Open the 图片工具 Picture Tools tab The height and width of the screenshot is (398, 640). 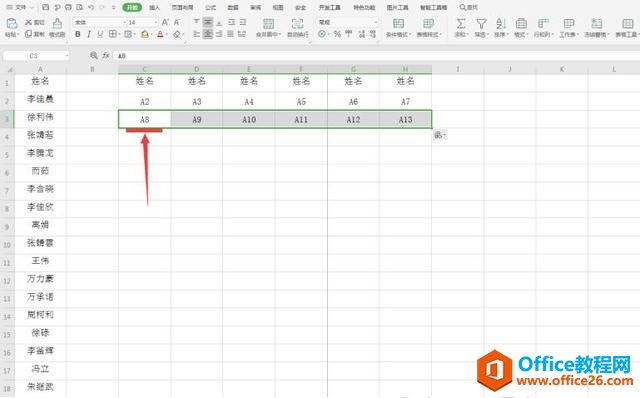coord(397,7)
